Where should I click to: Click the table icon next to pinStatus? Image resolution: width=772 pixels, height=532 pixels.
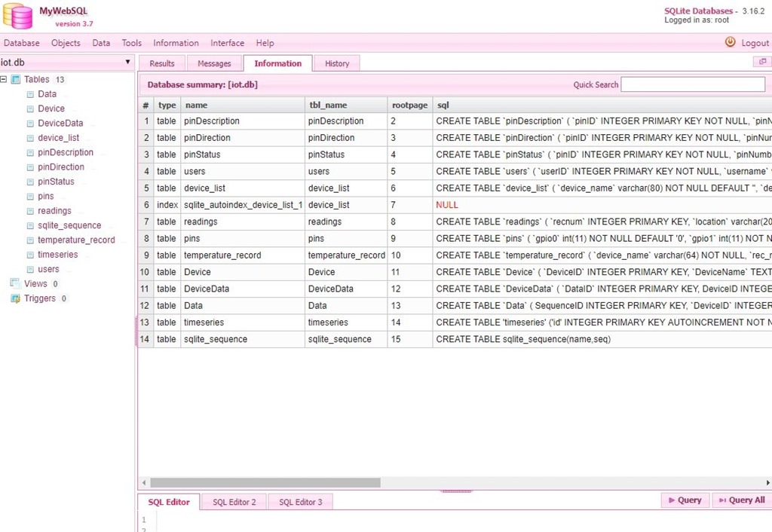[30, 182]
